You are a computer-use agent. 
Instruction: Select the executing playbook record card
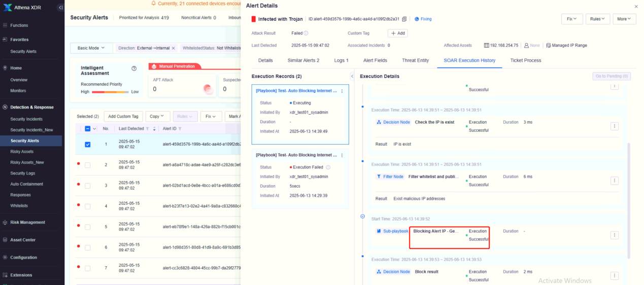click(x=300, y=114)
